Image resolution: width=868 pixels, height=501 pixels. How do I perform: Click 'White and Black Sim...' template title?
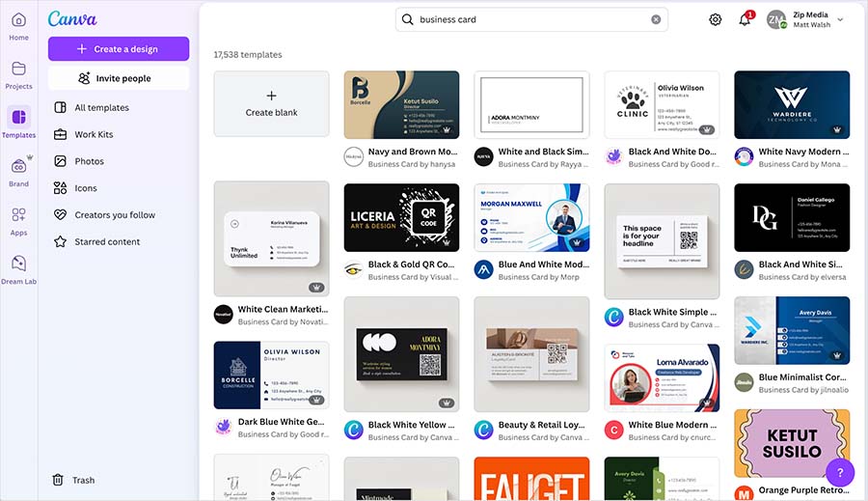(544, 152)
